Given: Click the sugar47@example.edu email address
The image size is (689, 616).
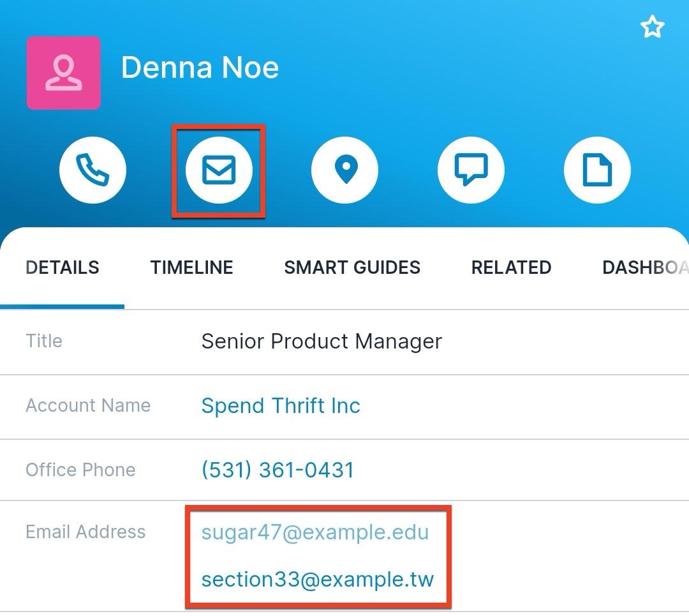Looking at the screenshot, I should tap(315, 532).
